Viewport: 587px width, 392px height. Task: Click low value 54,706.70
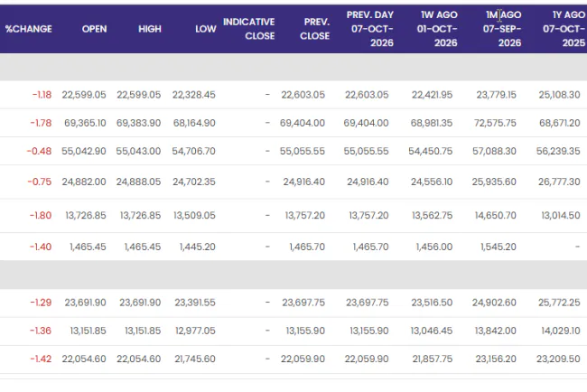tap(193, 151)
